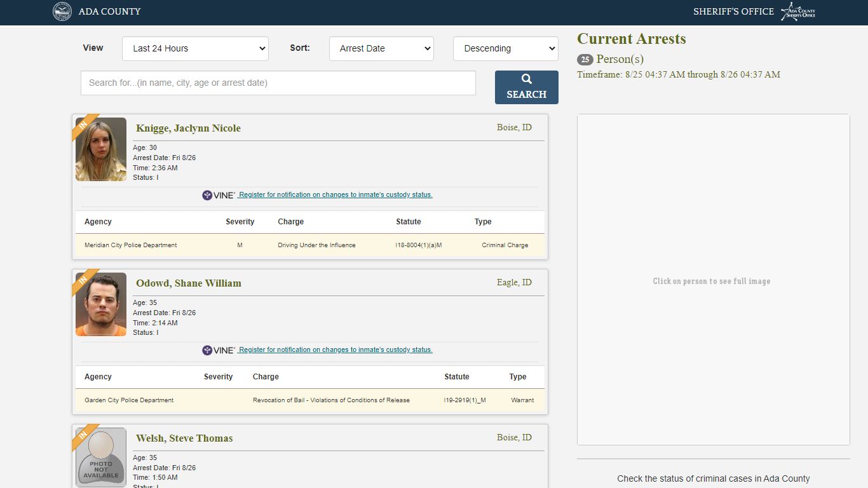Viewport: 868px width, 488px height.
Task: Select statute I19-2919(1)_M
Action: [x=465, y=400]
